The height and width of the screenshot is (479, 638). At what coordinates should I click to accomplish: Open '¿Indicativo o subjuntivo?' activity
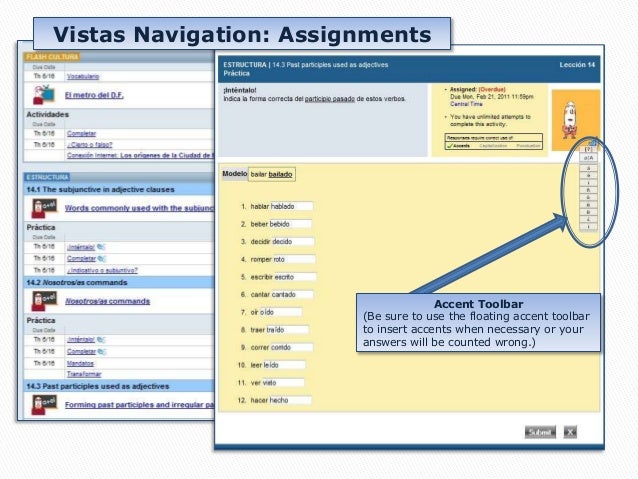point(103,270)
